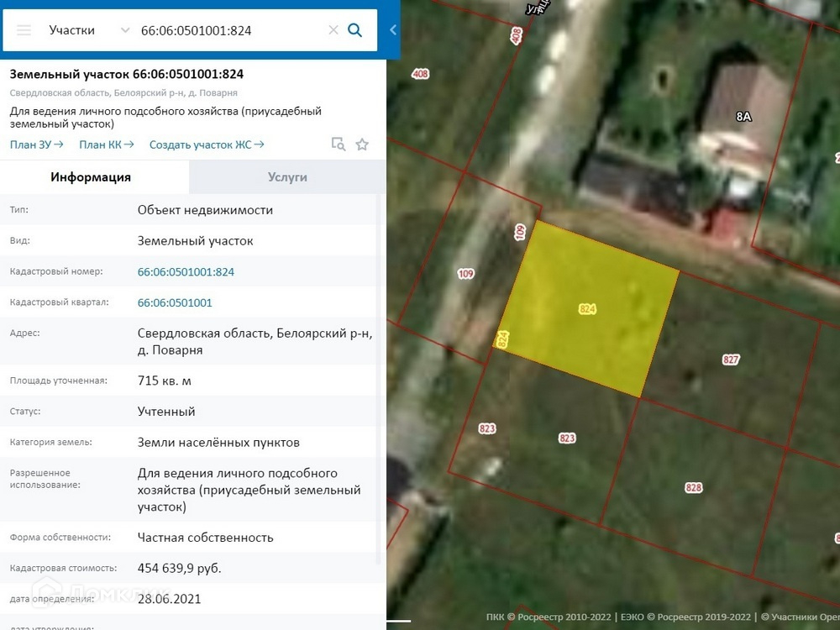Add parcel to favorites with star icon
Viewport: 840px width, 630px height.
coord(362,144)
